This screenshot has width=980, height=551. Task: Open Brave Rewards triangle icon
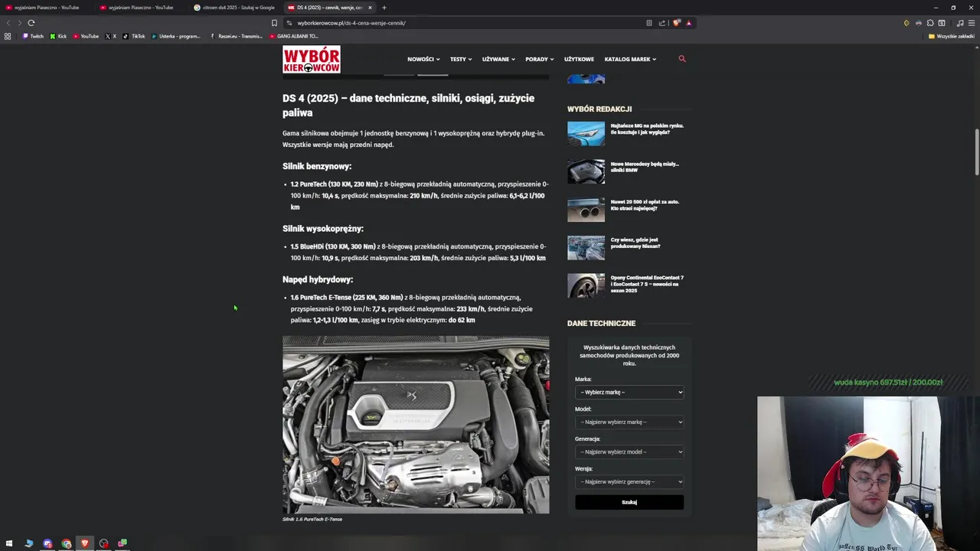(x=688, y=23)
